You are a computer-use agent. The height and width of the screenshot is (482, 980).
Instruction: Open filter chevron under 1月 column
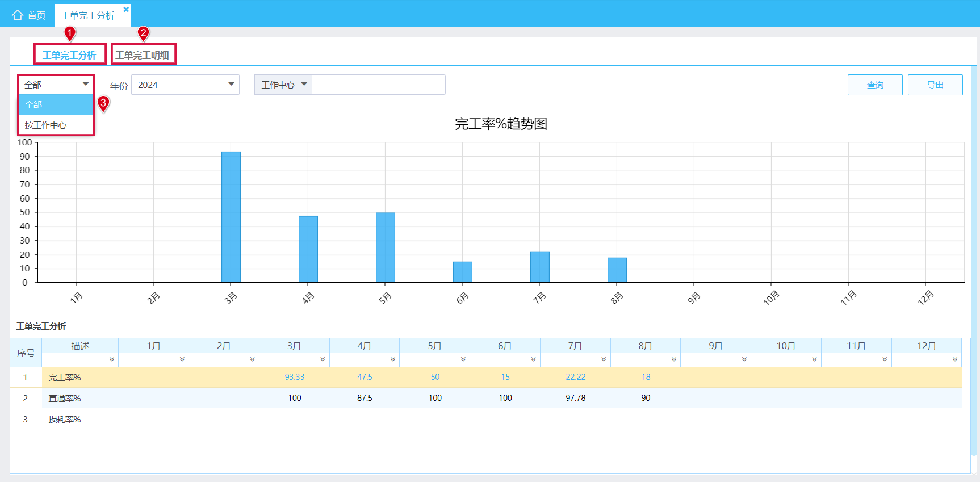pyautogui.click(x=182, y=359)
